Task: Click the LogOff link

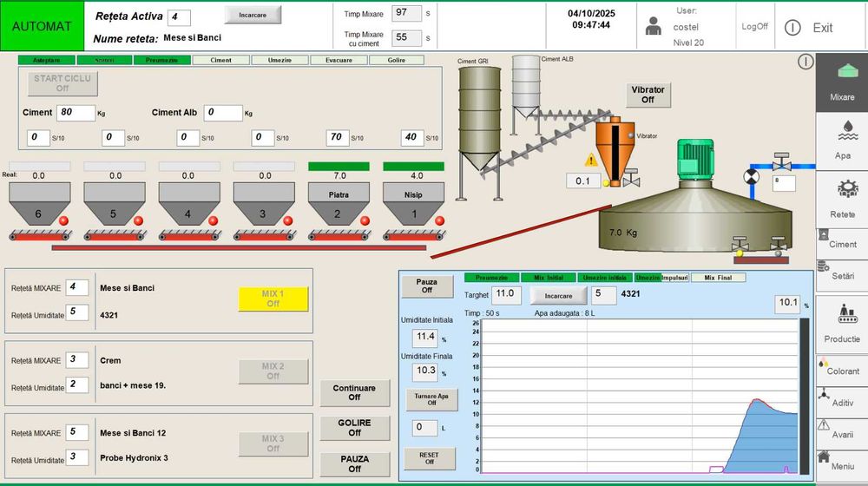Action: [754, 26]
